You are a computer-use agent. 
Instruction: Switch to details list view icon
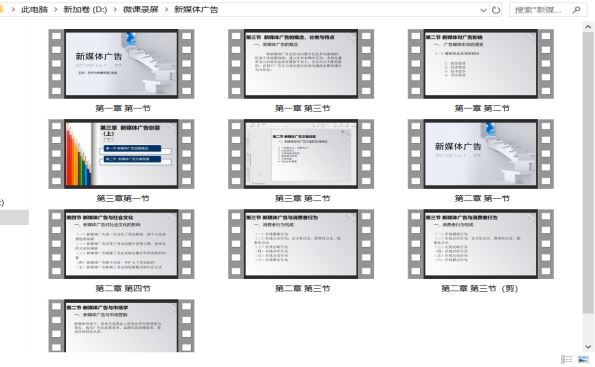[x=567, y=359]
